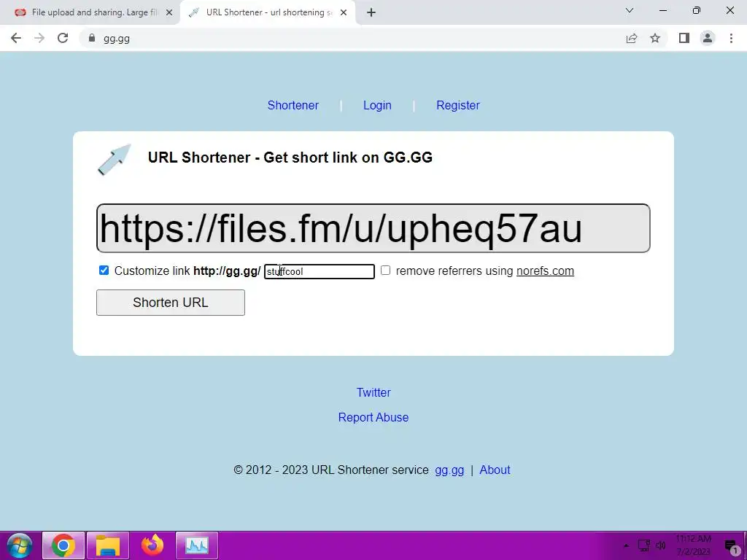Bookmark this page with the star icon

[x=655, y=38]
